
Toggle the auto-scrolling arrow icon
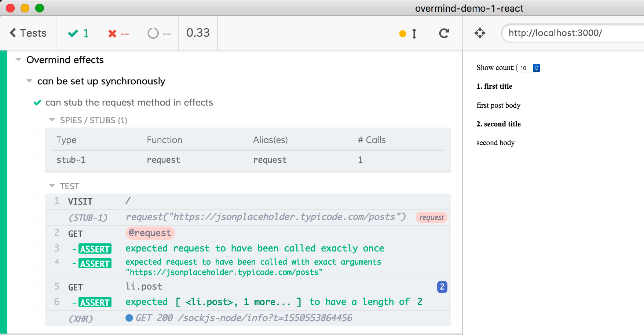(x=414, y=33)
